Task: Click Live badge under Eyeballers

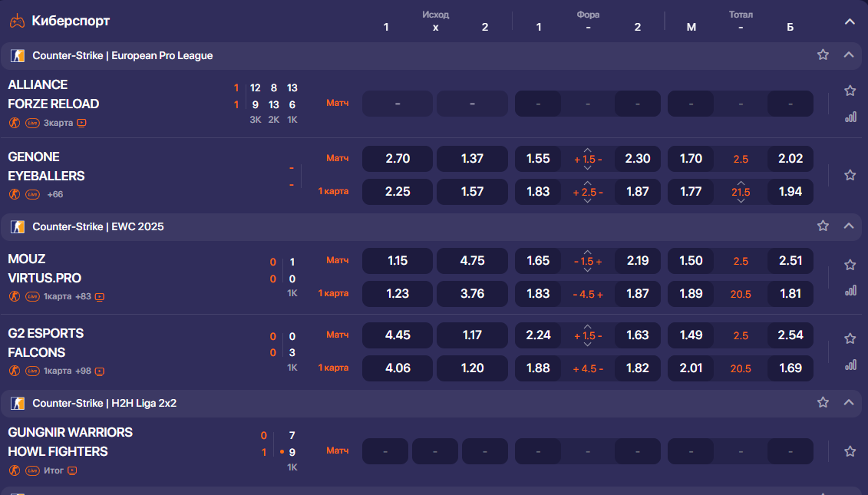Action: click(x=33, y=194)
